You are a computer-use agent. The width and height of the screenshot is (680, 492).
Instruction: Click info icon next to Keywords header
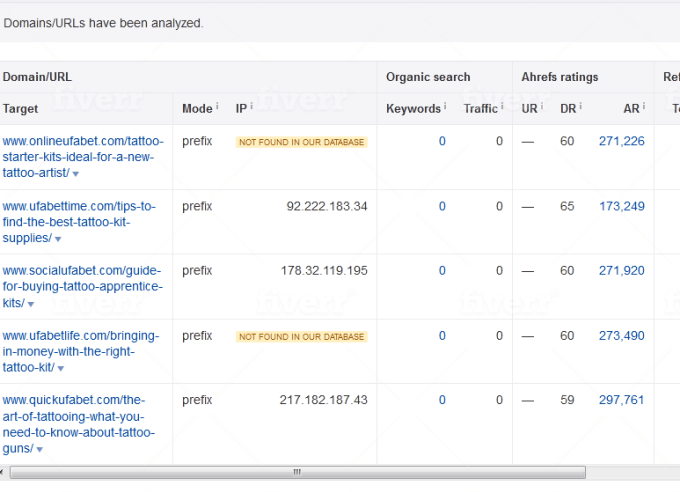[x=445, y=106]
